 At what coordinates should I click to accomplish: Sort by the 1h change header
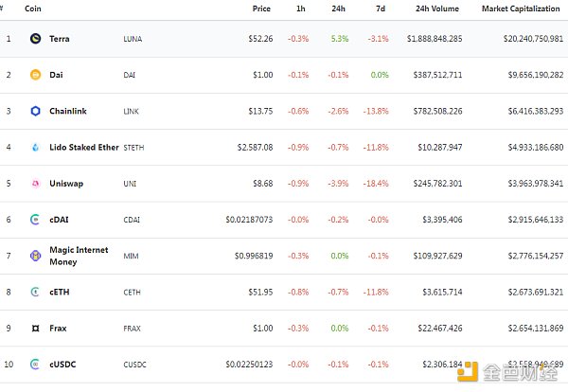tap(301, 9)
